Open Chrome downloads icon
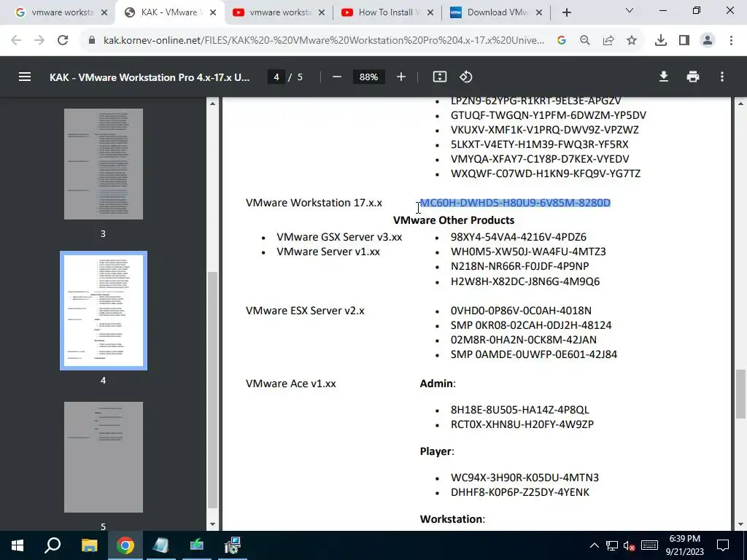The image size is (747, 560). [661, 41]
